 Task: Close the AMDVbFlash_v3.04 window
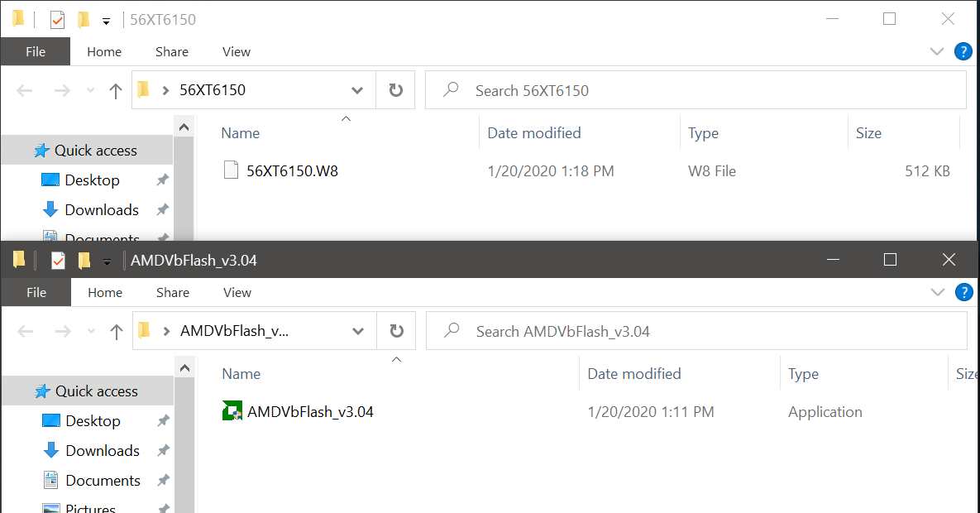coord(949,259)
